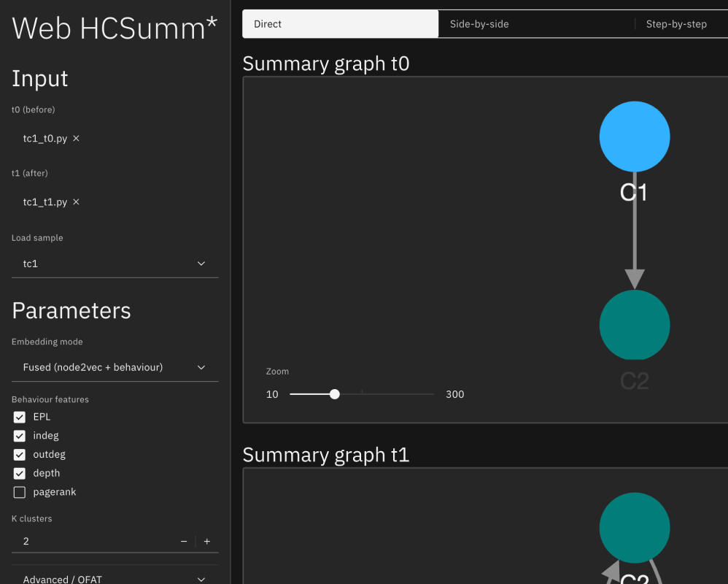Click the Zoom maximum value 300
Screen dimensions: 728x584
click(x=455, y=394)
